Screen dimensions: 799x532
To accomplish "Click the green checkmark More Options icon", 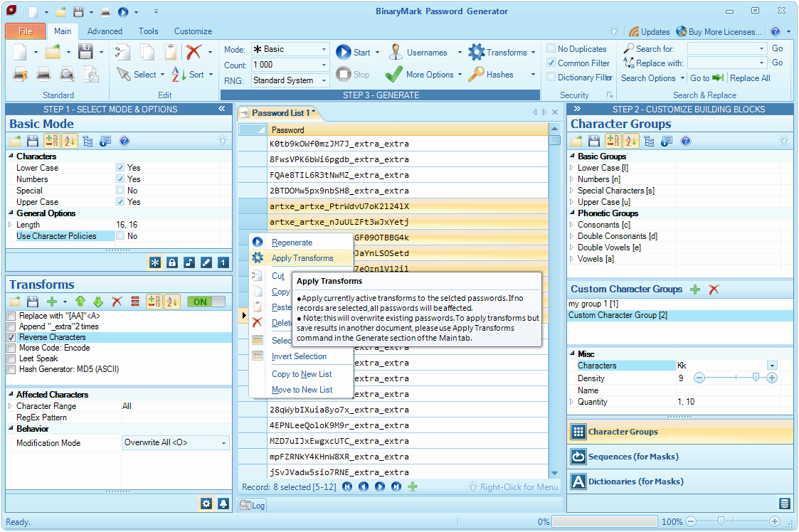I will [394, 75].
